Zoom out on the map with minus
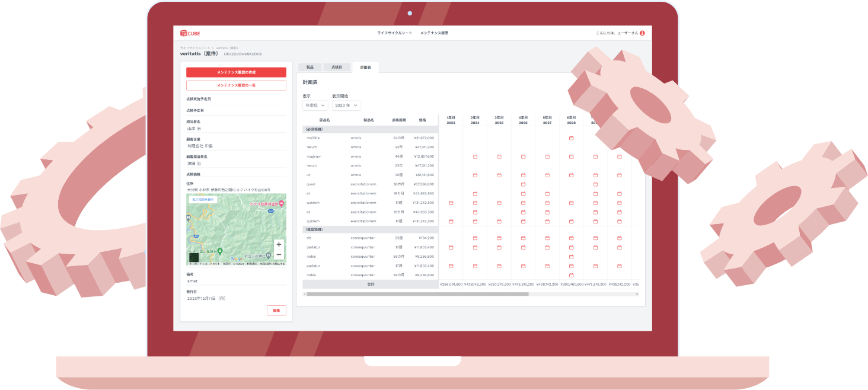The image size is (868, 390). point(279,255)
